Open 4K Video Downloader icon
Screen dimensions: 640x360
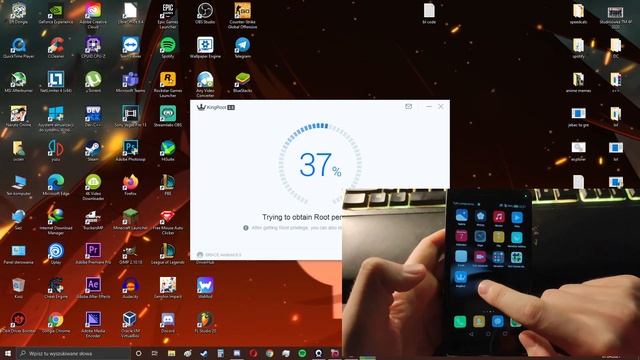(93, 187)
